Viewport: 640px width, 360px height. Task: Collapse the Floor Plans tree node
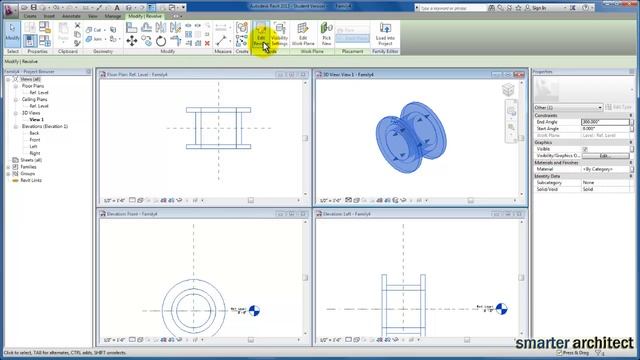point(16,86)
